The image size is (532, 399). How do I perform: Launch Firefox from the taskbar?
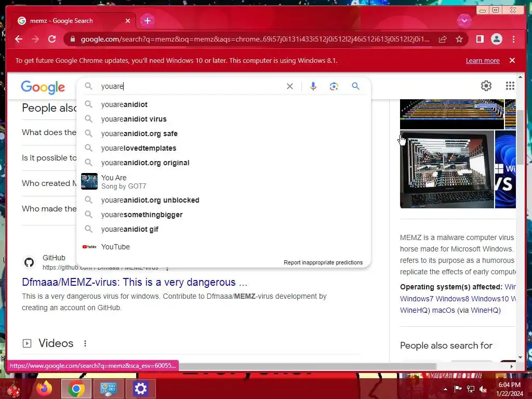[45, 389]
